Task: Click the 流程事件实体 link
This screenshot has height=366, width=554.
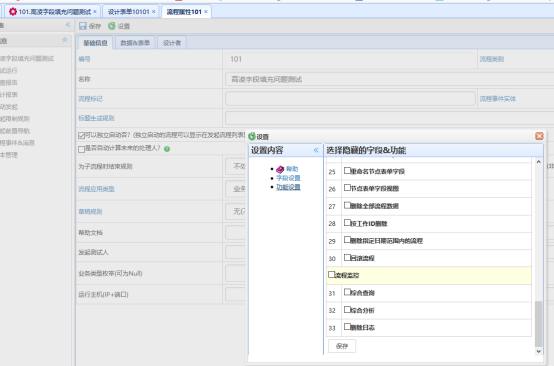Action: tap(498, 99)
